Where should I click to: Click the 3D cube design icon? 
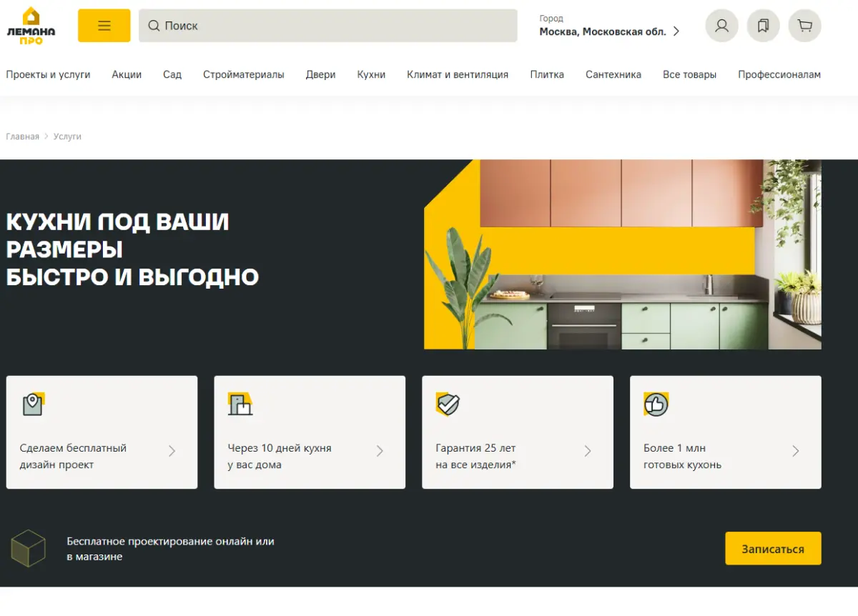pos(29,548)
